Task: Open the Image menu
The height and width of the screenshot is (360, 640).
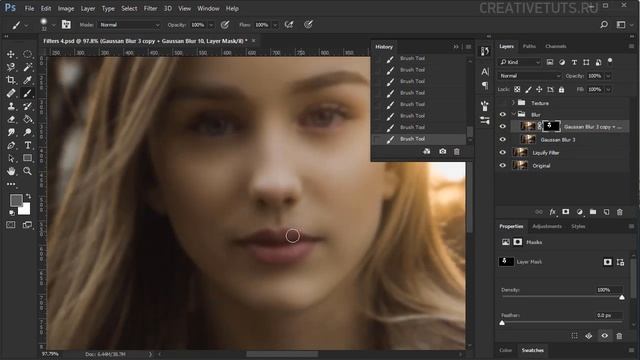Action: tap(66, 9)
